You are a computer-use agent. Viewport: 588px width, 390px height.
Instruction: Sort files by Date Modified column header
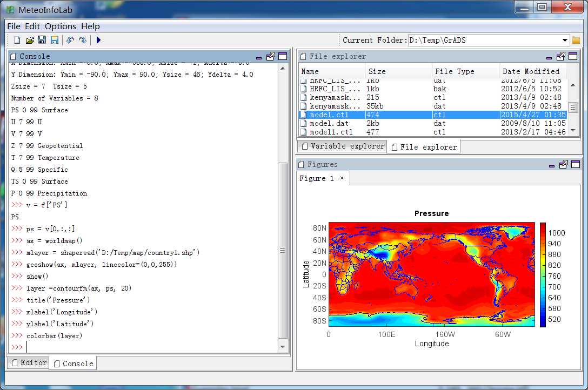point(533,71)
